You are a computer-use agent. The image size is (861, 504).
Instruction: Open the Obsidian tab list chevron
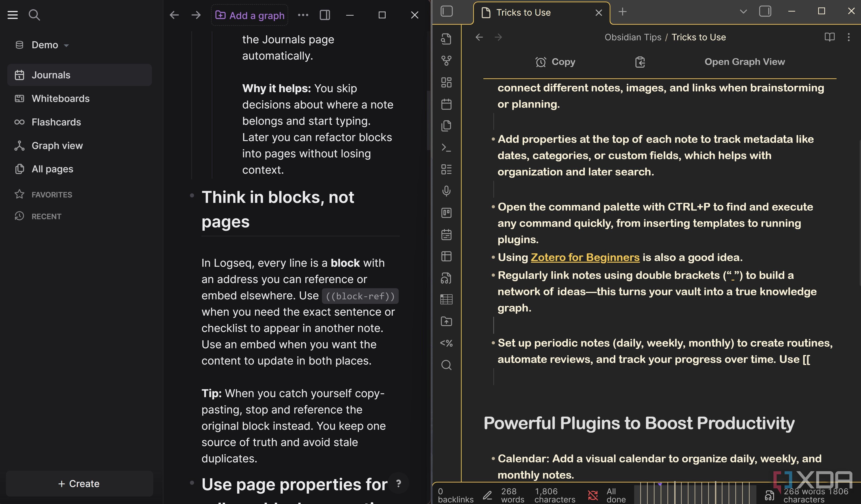[743, 12]
